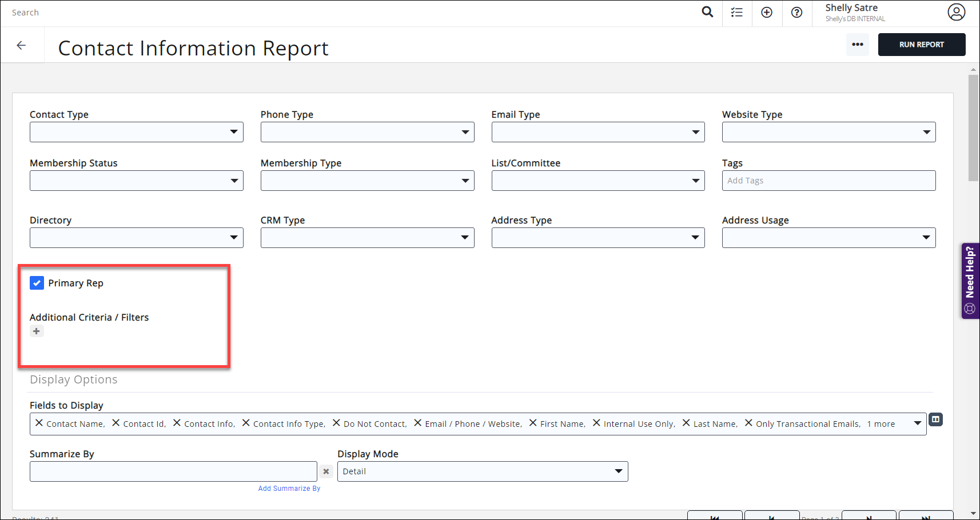This screenshot has height=520, width=980.
Task: Go back using the left arrow
Action: point(21,45)
